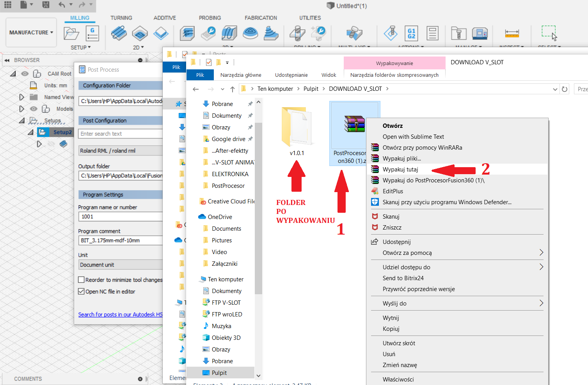Open the MANUFACTURE workspace dropdown
This screenshot has width=588, height=385.
pyautogui.click(x=31, y=32)
